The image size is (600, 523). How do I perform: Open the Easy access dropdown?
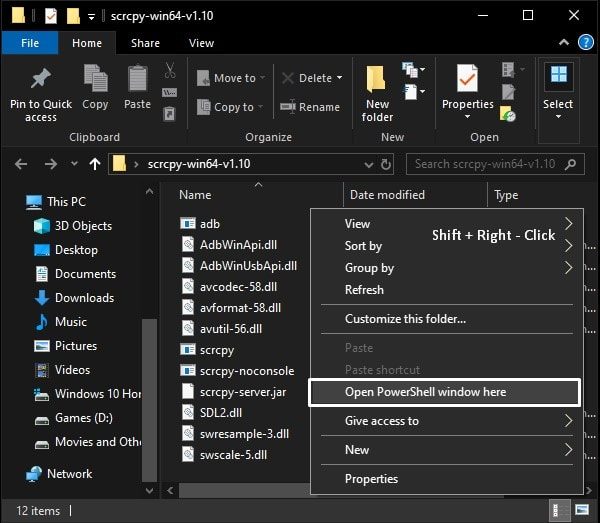(414, 91)
